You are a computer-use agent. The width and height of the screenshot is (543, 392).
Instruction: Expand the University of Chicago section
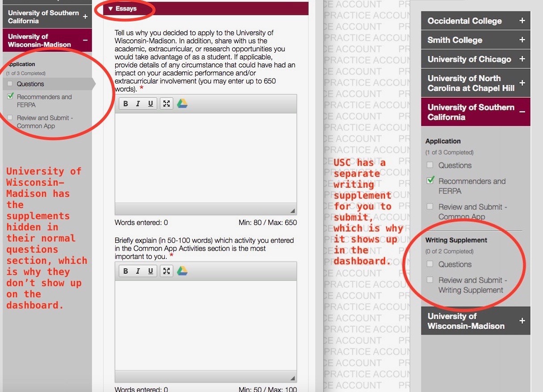[x=476, y=59]
